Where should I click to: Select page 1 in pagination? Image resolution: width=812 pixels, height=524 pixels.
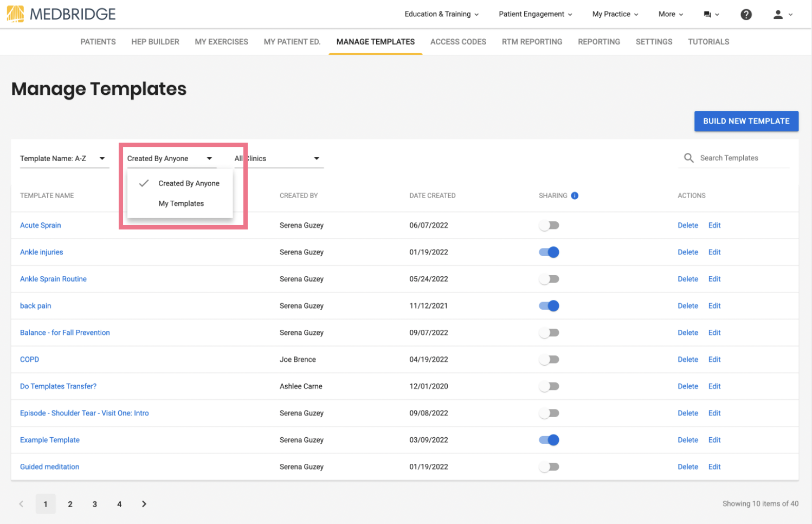(x=46, y=504)
